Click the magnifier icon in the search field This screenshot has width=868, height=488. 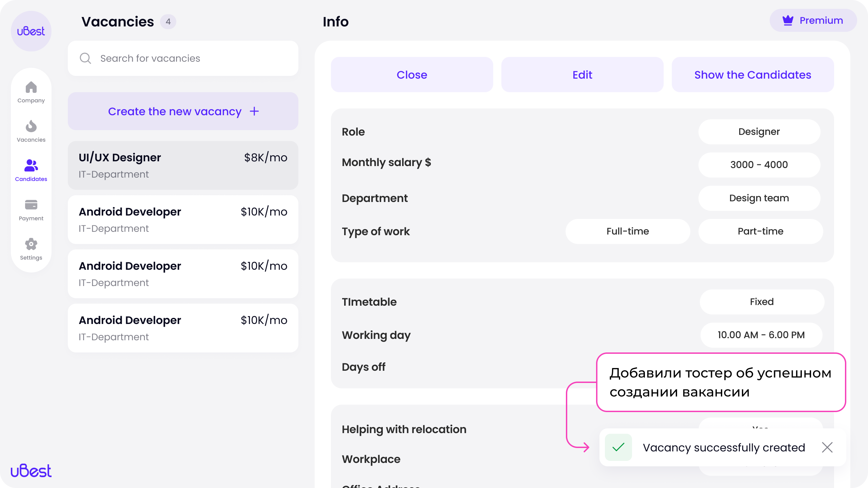pyautogui.click(x=85, y=58)
